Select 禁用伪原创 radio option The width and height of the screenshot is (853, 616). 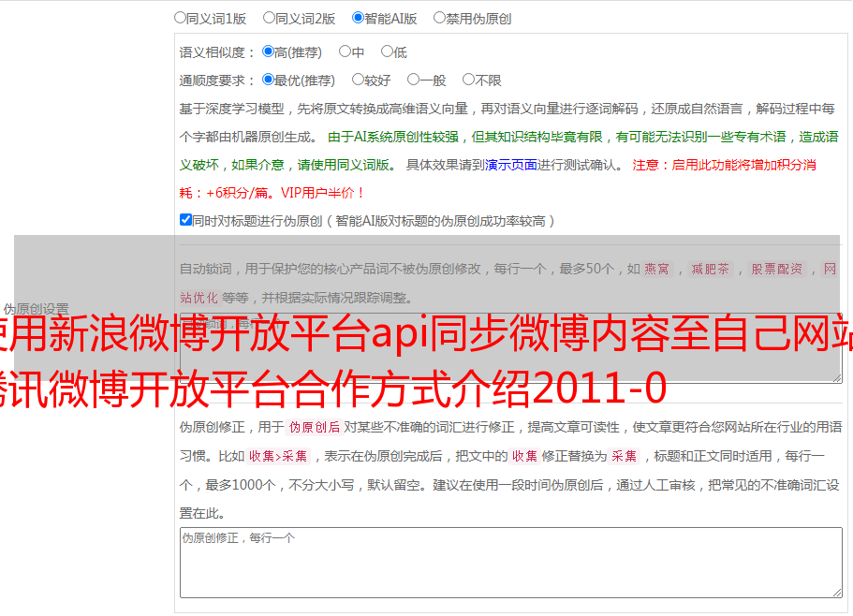(439, 18)
